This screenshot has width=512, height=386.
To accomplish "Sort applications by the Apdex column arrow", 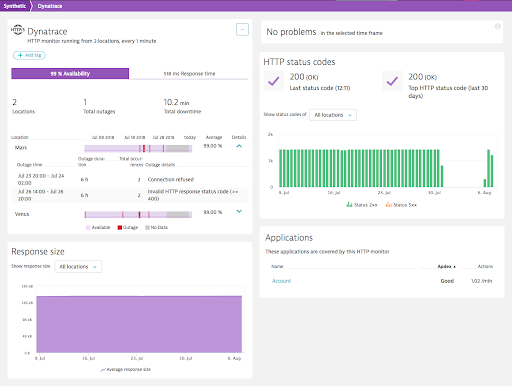I will tap(454, 266).
